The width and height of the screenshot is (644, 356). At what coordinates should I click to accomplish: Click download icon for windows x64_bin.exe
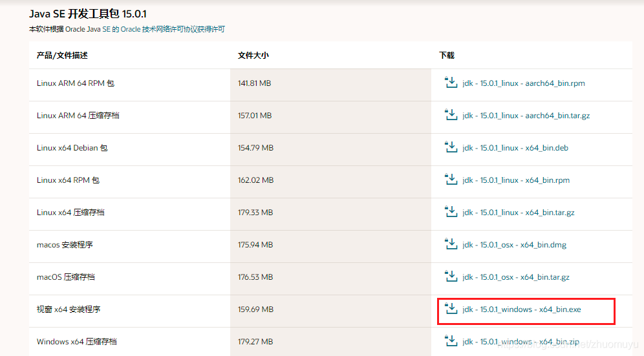coord(451,309)
